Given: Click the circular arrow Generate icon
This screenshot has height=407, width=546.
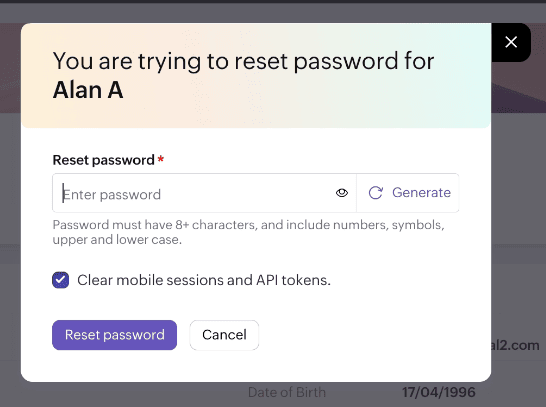Looking at the screenshot, I should point(376,193).
